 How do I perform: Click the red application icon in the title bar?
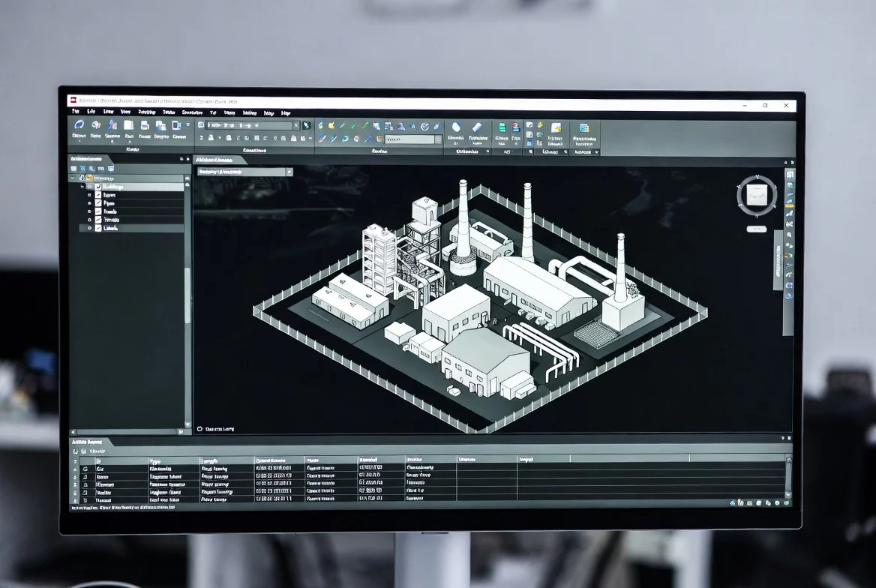[73, 100]
